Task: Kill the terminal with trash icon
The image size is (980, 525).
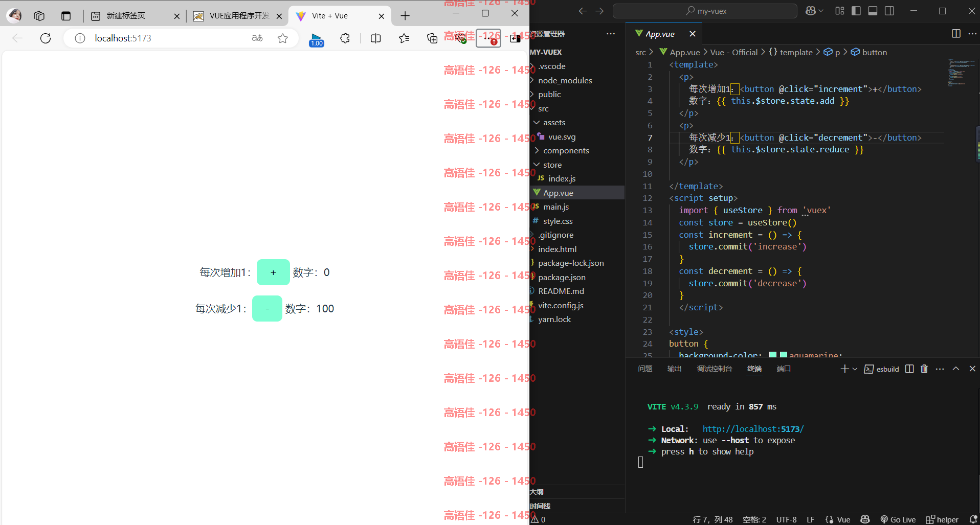Action: pos(924,369)
